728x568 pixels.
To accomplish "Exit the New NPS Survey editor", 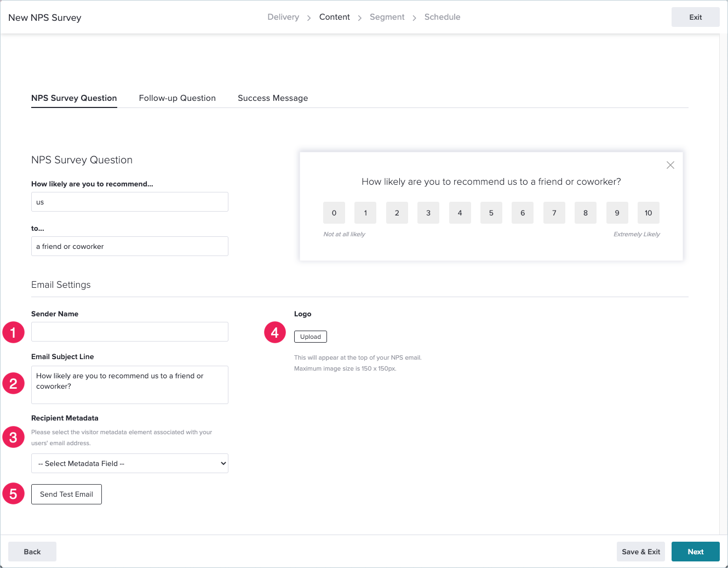I will [x=695, y=17].
